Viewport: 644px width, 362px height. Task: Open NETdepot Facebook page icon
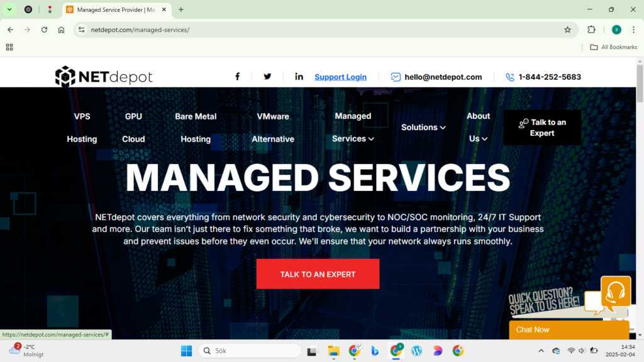pos(237,77)
